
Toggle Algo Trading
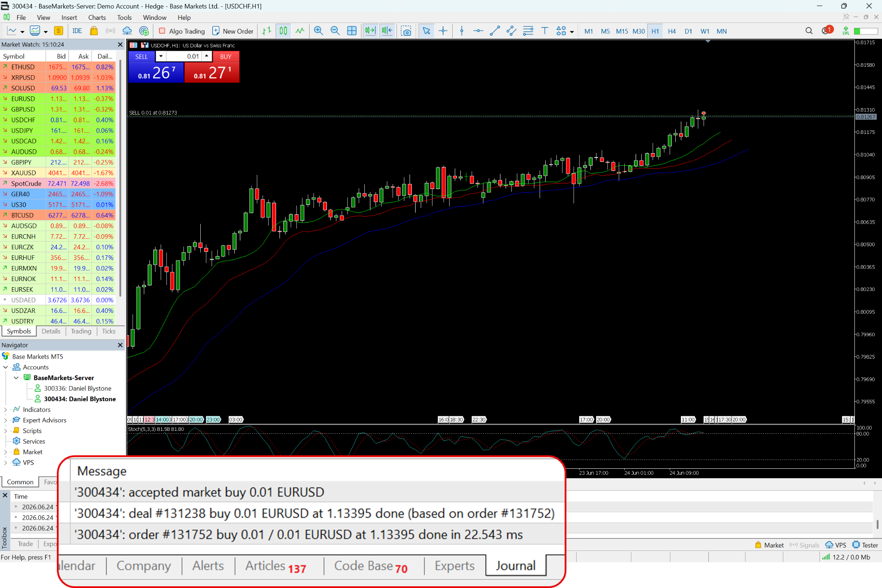pos(182,31)
